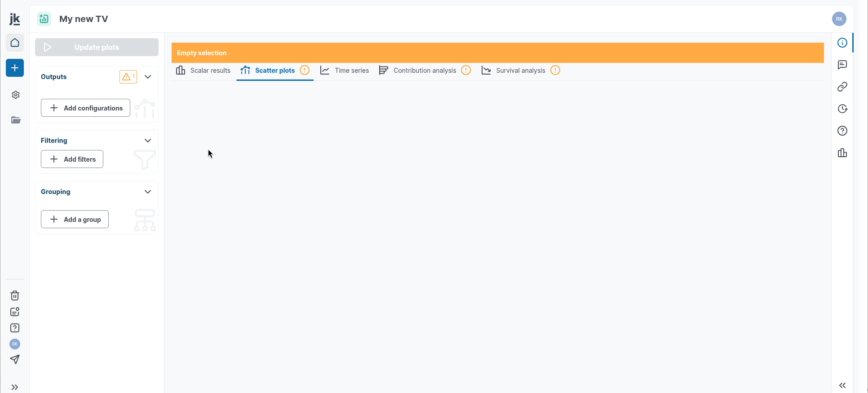868x393 pixels.
Task: Click Add a group button
Action: point(75,219)
